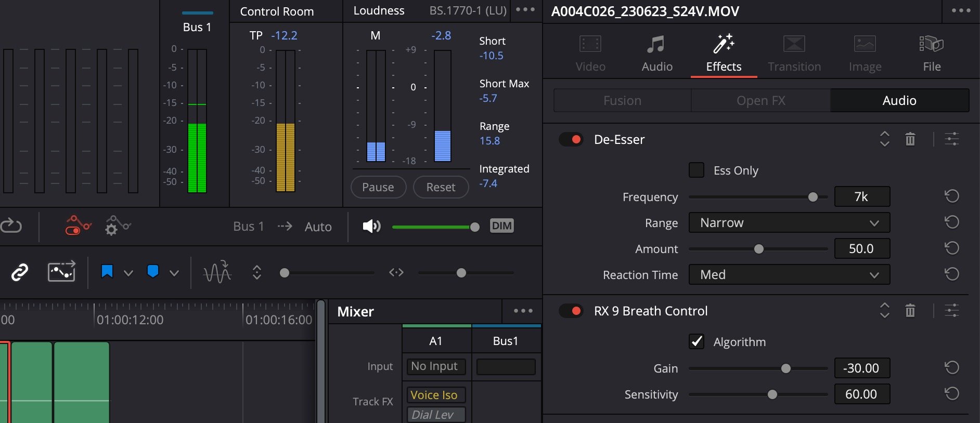The image size is (980, 423).
Task: Toggle the DIM monitoring button
Action: click(x=501, y=226)
